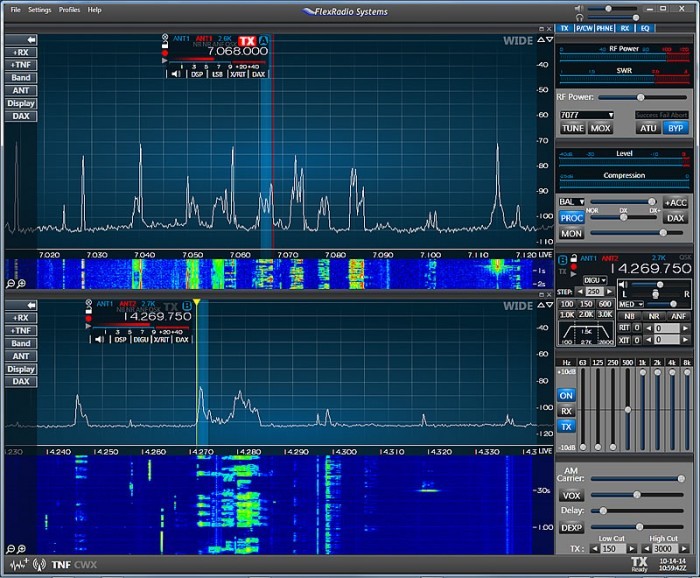The height and width of the screenshot is (578, 700).
Task: Toggle the MON monitor button
Action: point(571,233)
